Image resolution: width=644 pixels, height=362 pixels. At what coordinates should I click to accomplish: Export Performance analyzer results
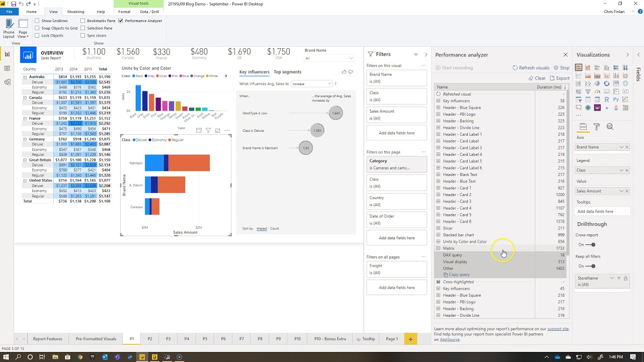[x=559, y=78]
